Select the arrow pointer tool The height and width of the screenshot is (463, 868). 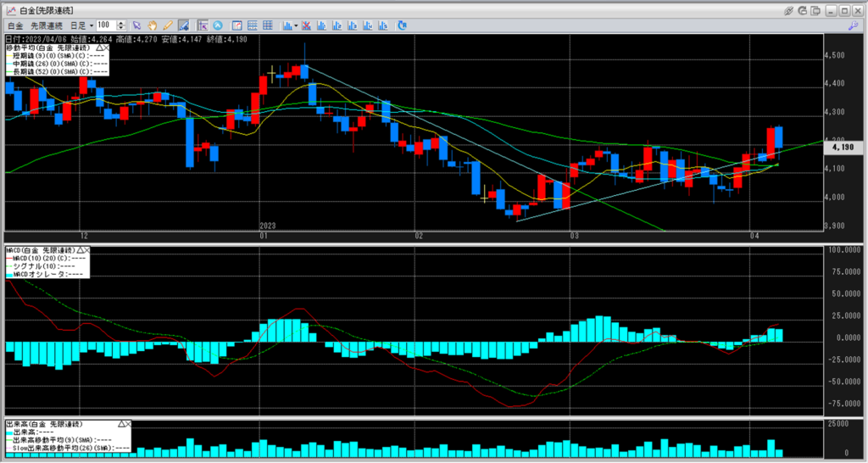click(x=138, y=25)
